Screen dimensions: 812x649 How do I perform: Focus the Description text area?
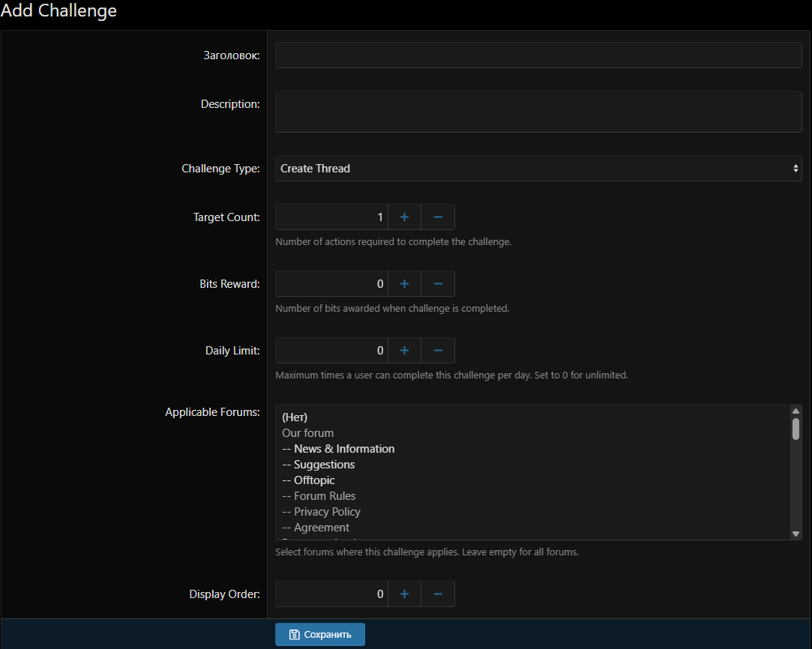click(538, 112)
